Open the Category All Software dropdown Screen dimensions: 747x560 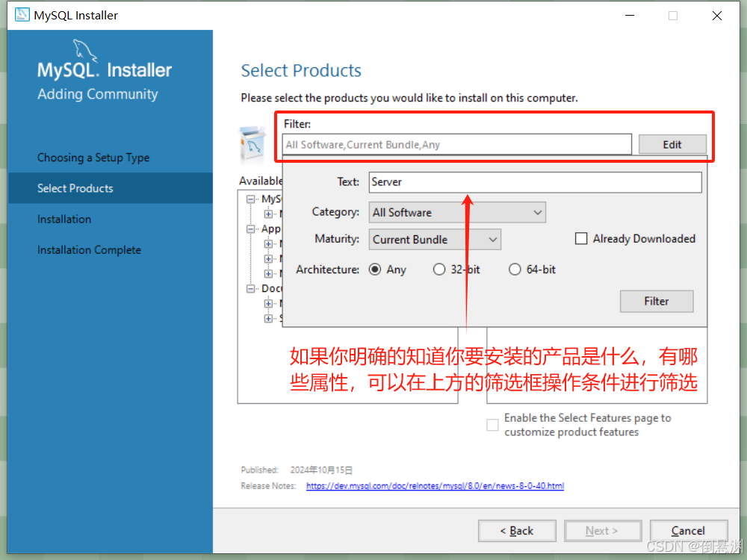(x=457, y=212)
